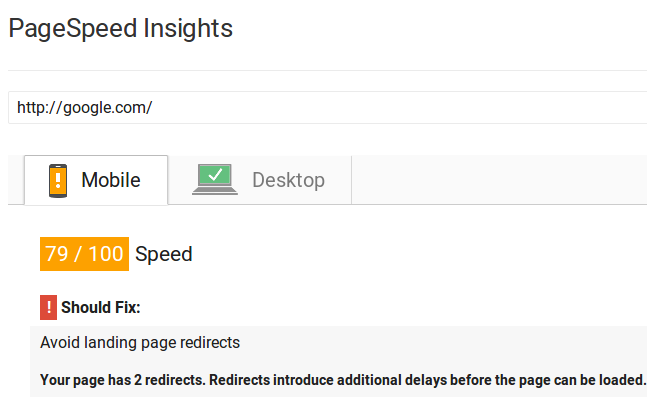
Task: Click the 'Redirects introduce additional delays' sentence
Action: click(427, 380)
